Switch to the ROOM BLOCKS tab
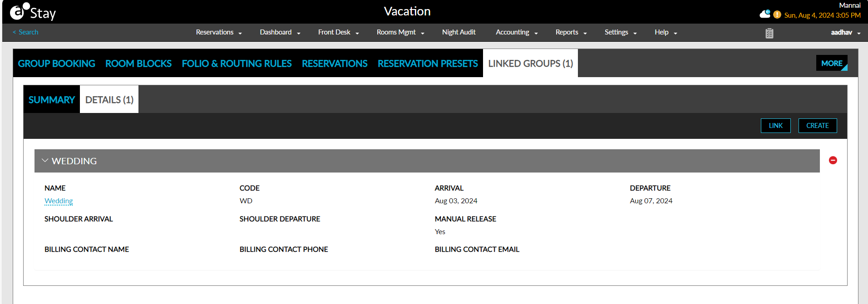The image size is (868, 304). 138,64
